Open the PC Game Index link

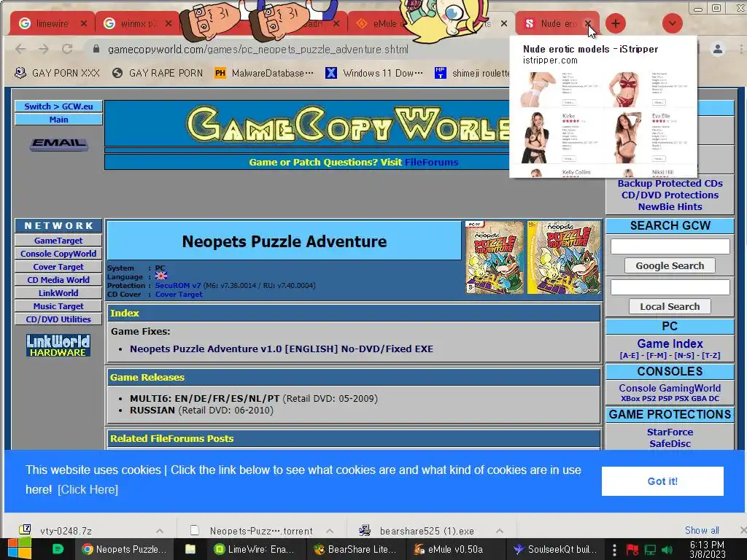pos(670,344)
